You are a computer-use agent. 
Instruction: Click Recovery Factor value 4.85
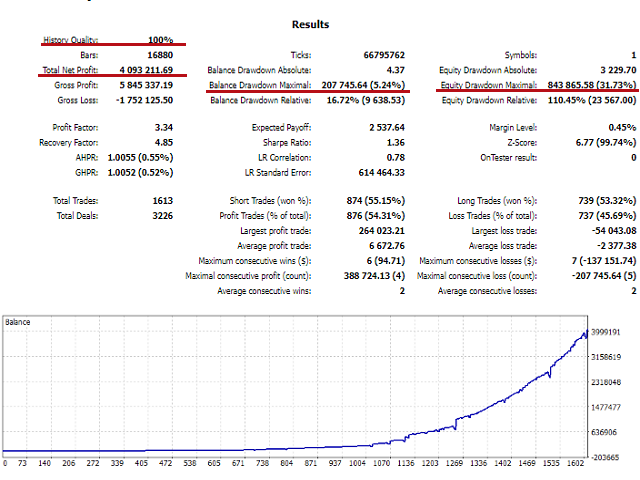[x=164, y=143]
